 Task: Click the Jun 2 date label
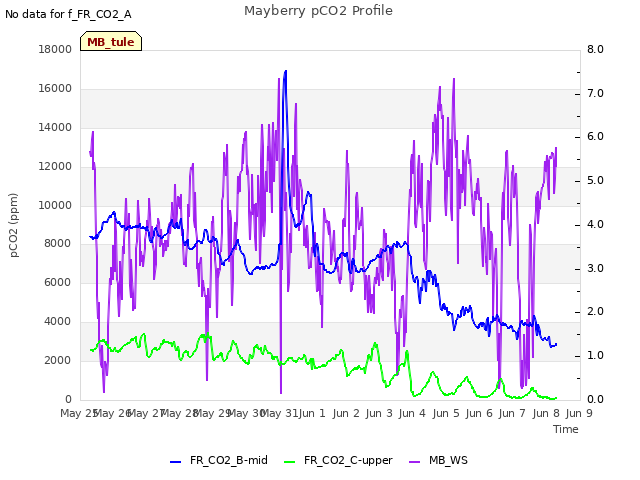346,414
